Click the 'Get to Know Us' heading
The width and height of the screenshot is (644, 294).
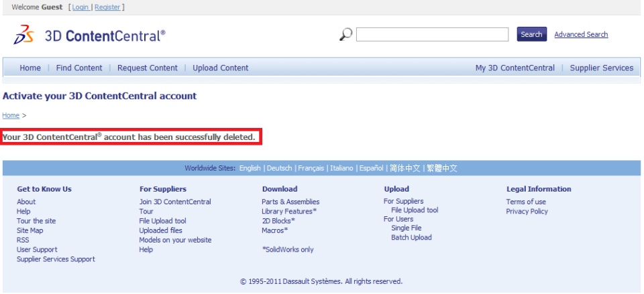(44, 189)
